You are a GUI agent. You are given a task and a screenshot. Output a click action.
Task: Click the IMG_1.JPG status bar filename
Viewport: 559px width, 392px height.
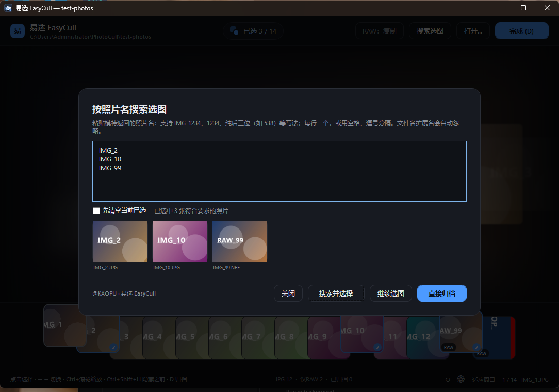[535, 380]
